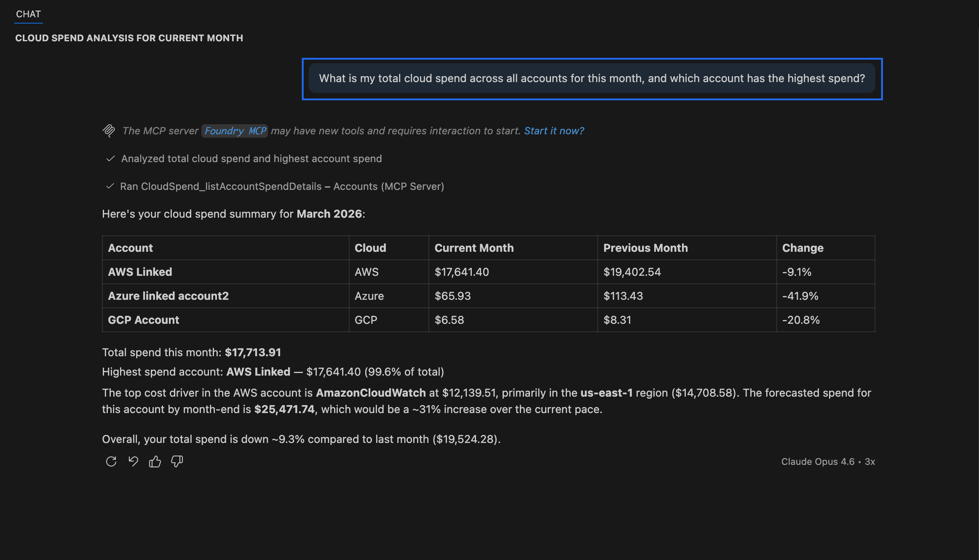Expand the CloudSpend_listAccountSpendDetails tool call details
The width and height of the screenshot is (979, 560).
[282, 186]
